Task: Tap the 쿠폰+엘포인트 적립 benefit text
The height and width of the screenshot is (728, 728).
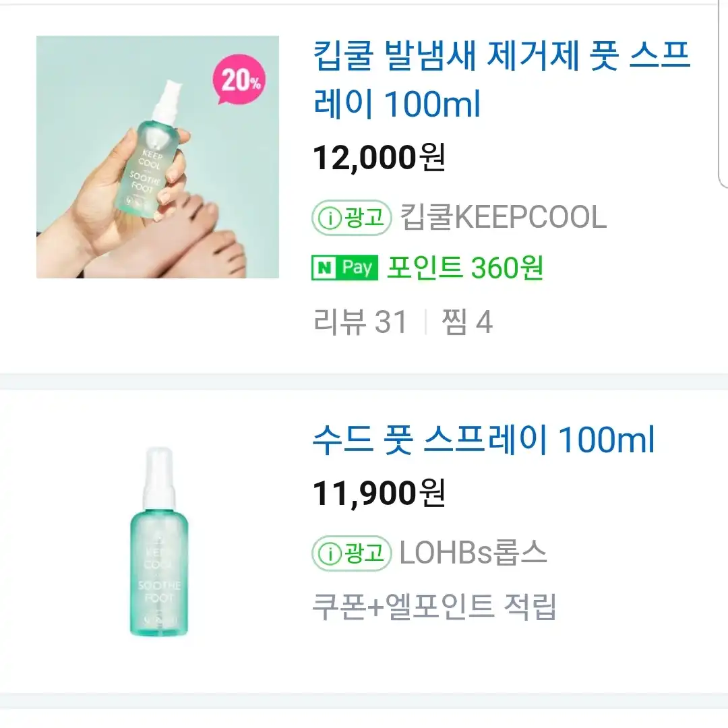Action: (x=434, y=607)
